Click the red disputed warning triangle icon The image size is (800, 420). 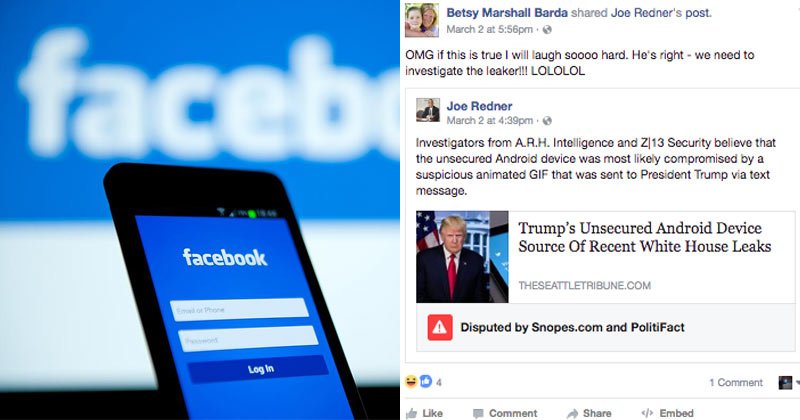[440, 328]
